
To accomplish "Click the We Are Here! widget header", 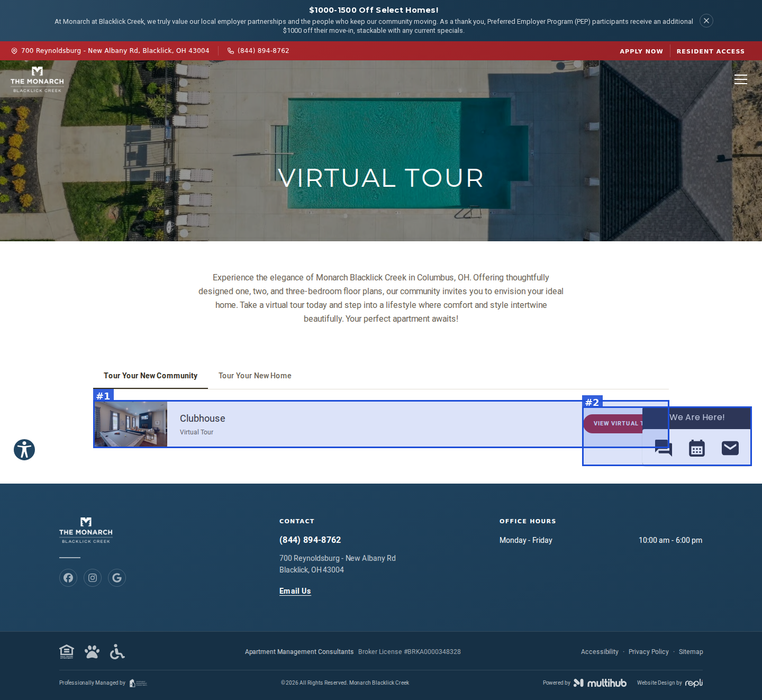I will point(697,417).
